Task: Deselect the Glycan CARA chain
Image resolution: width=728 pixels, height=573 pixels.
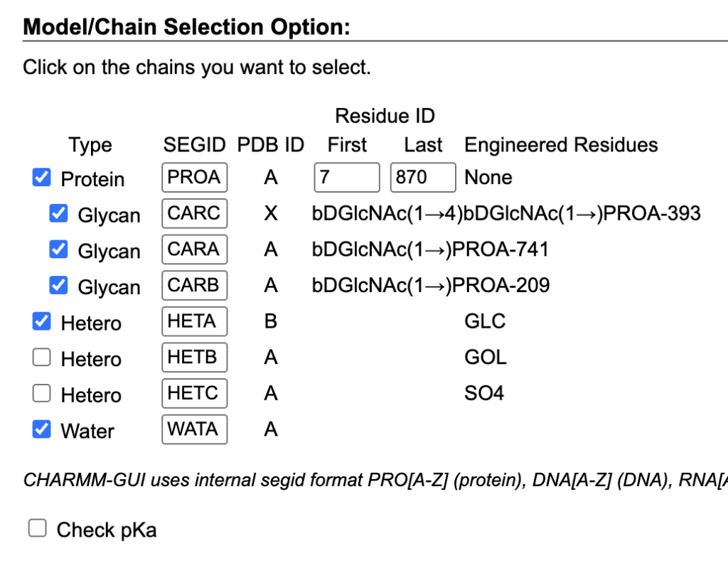Action: (58, 250)
